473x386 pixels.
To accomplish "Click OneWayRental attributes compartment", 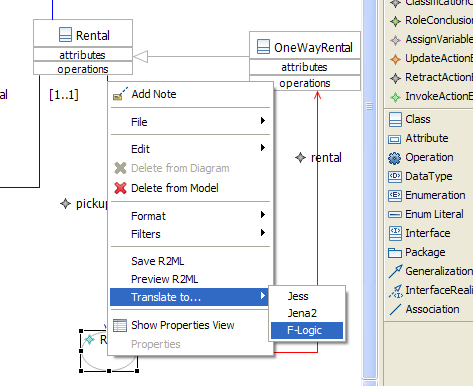I will (305, 67).
